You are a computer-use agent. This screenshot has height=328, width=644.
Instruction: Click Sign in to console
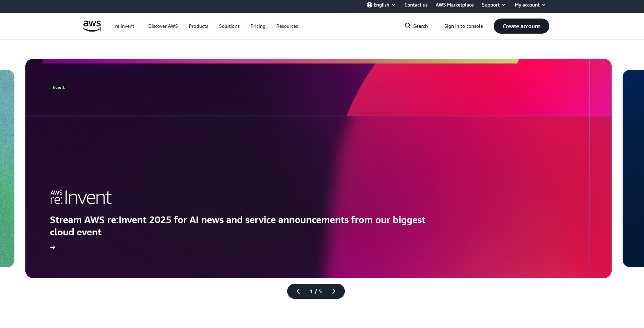(x=464, y=26)
